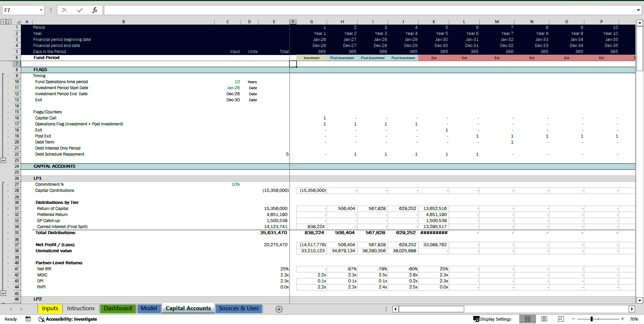
Task: Collapse the Flags group at row 23
Action: [3, 160]
